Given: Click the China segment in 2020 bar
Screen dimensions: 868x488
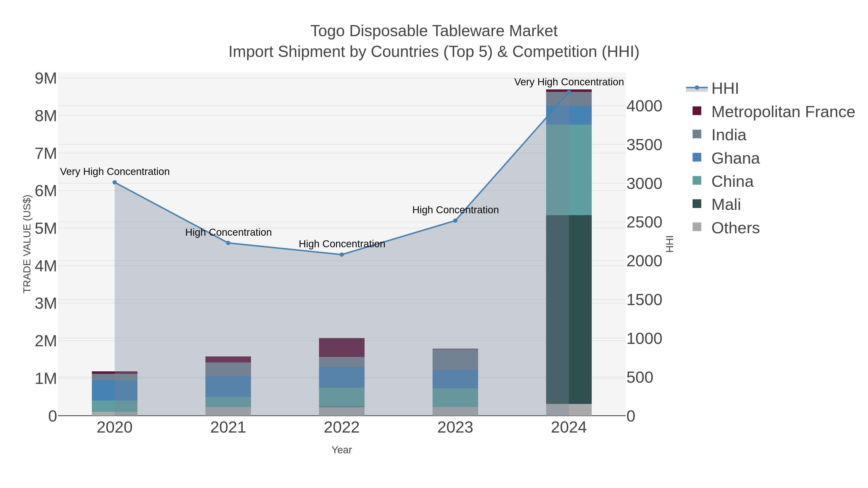Looking at the screenshot, I should [x=115, y=406].
